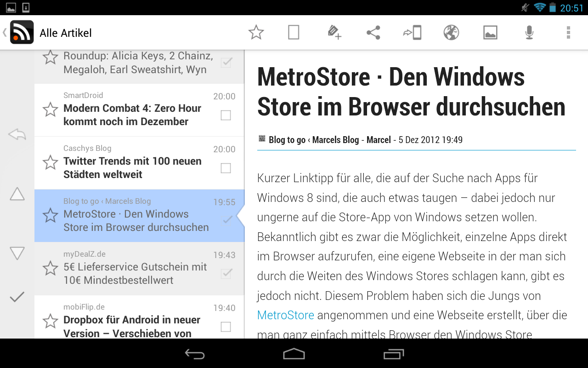
Task: Star the current article in the toolbar
Action: pos(256,33)
